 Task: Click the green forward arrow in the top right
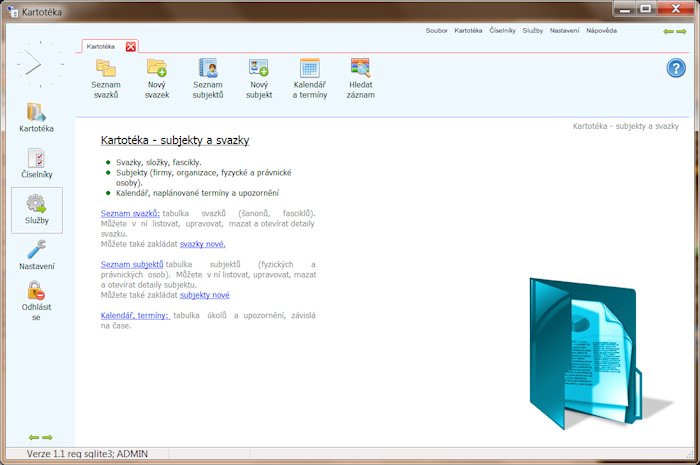[x=681, y=31]
